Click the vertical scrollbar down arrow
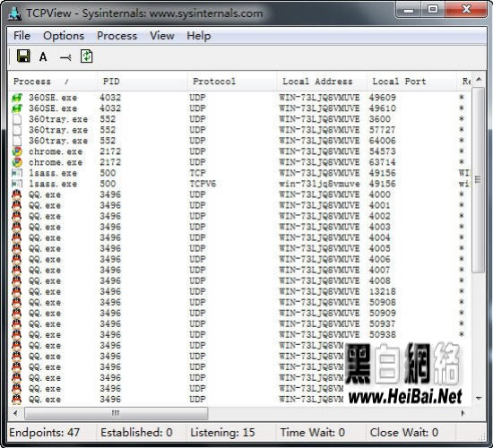493x448 pixels. coord(479,399)
